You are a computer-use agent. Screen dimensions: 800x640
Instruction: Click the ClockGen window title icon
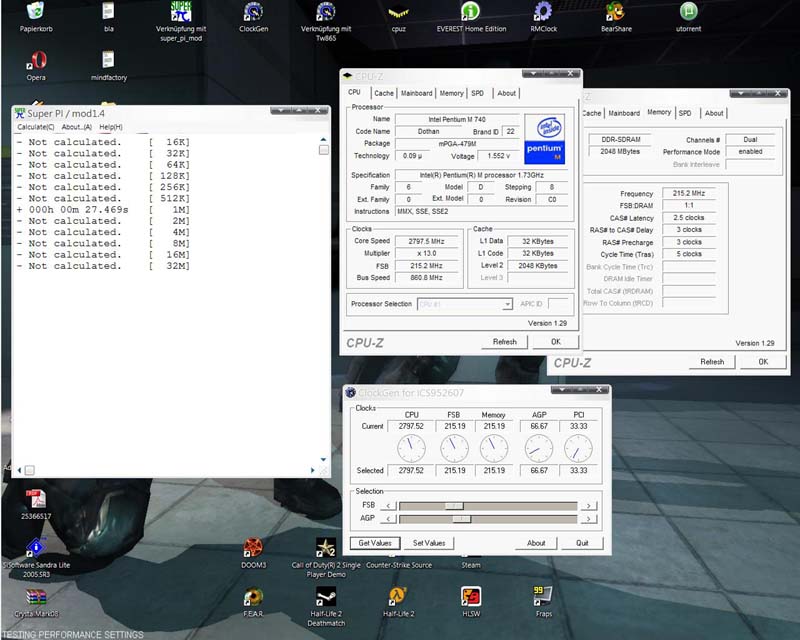(350, 392)
